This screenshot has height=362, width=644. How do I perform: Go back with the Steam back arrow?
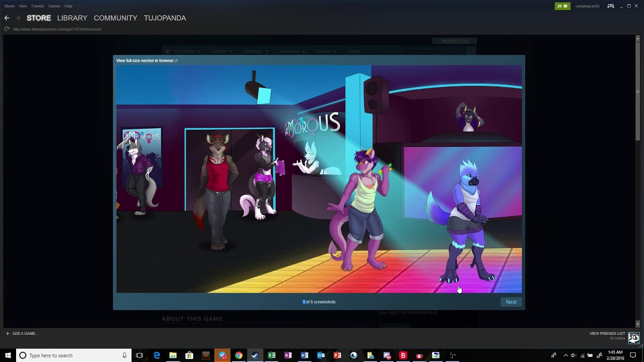coord(7,18)
